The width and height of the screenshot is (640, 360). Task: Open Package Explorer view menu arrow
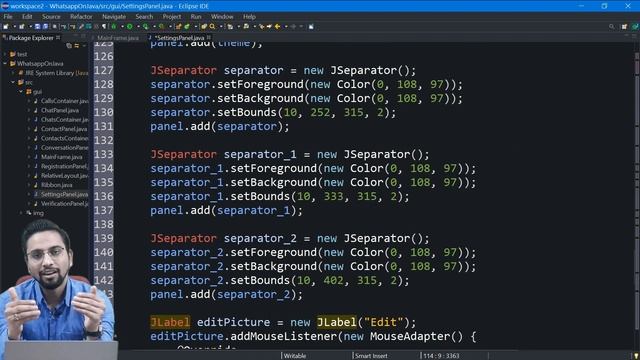[84, 46]
